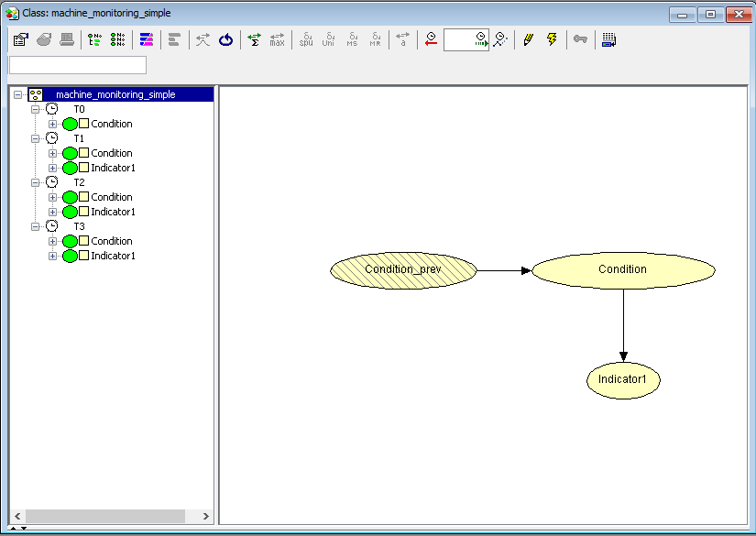Click the clock with red left arrow icon

431,39
